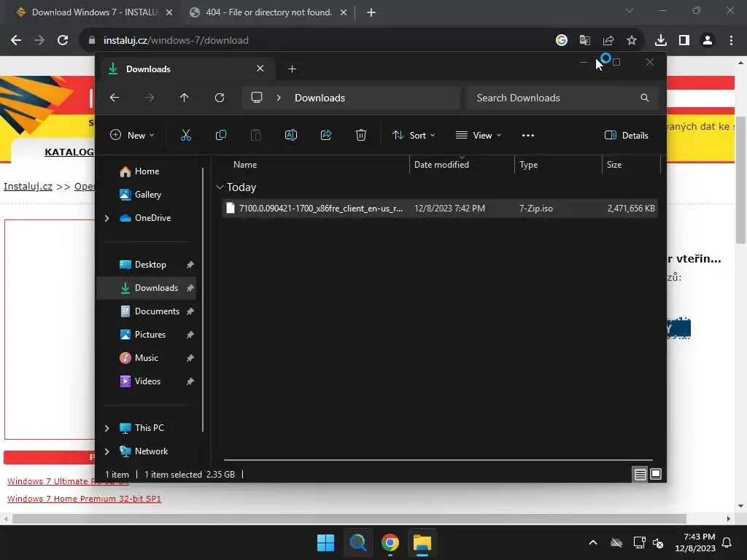Unpin Videos pin icon in sidebar
This screenshot has height=560, width=747.
pyautogui.click(x=190, y=381)
